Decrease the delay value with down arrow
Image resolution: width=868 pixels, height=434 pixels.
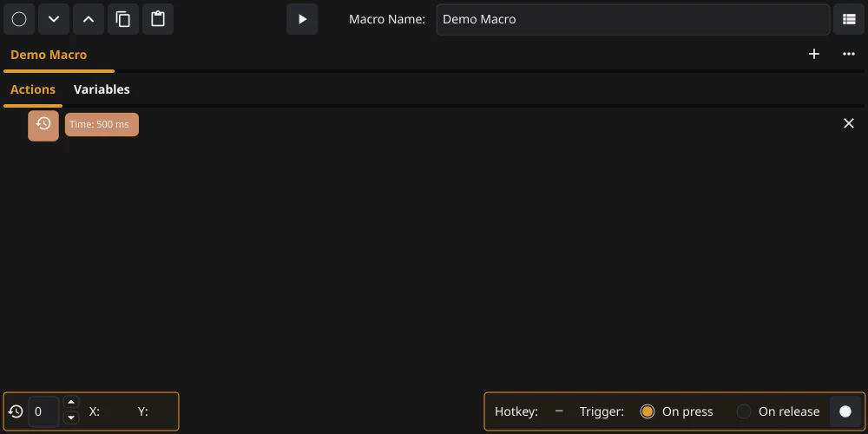point(71,418)
